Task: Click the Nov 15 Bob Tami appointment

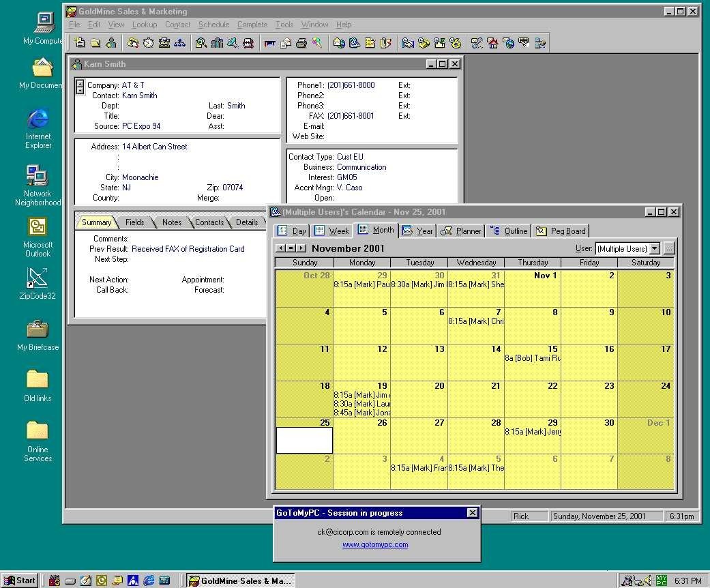Action: point(533,358)
